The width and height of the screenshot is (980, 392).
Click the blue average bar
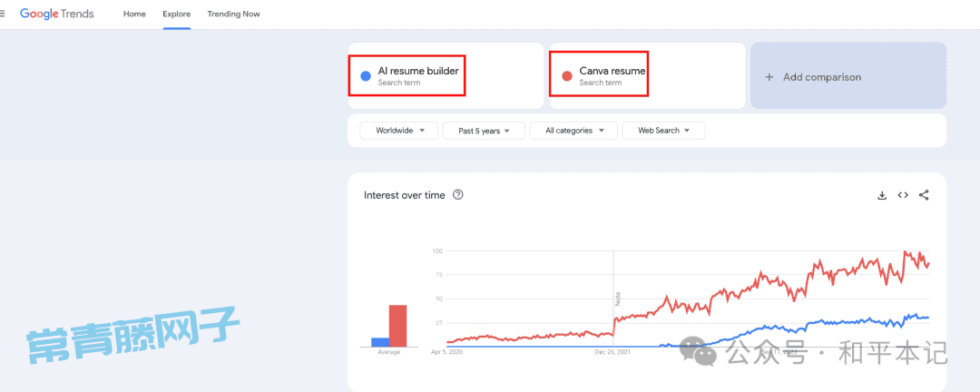tap(380, 342)
